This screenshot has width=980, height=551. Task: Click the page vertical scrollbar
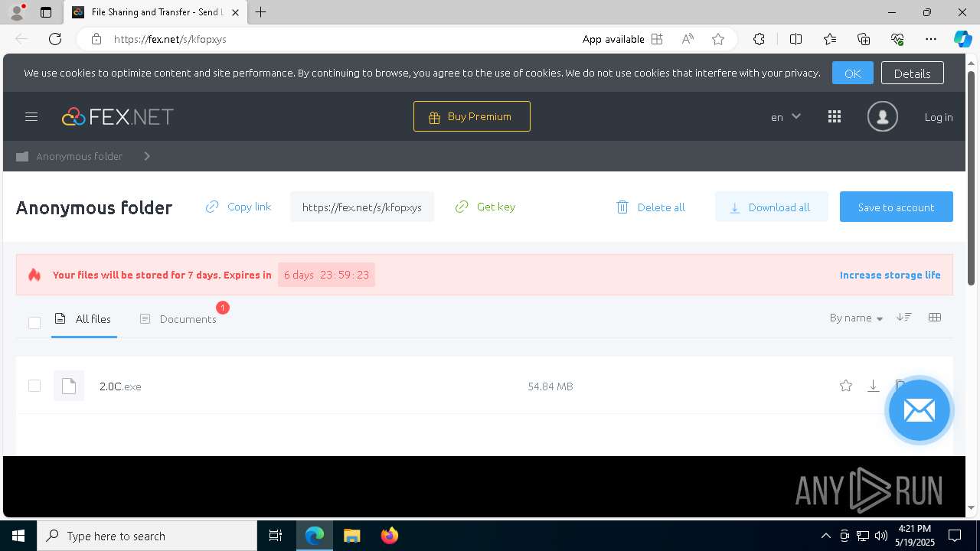click(972, 178)
